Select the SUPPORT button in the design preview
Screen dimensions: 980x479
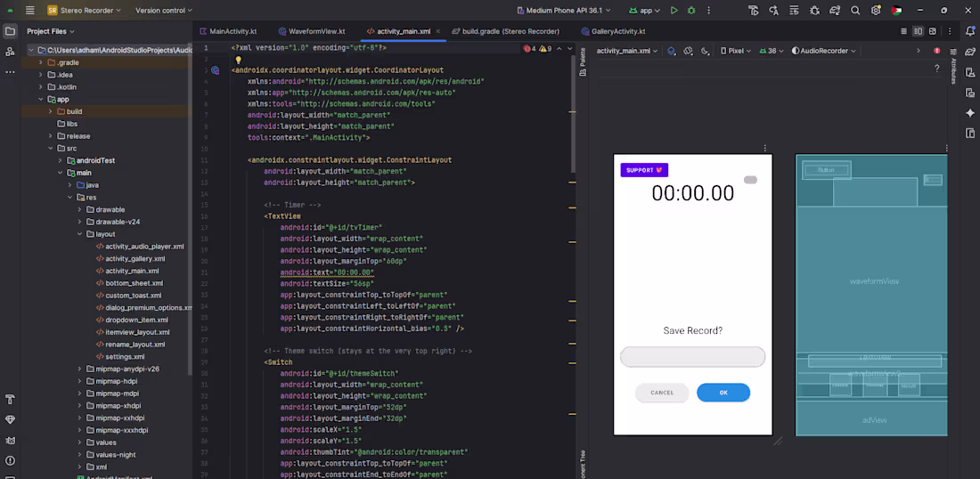644,170
